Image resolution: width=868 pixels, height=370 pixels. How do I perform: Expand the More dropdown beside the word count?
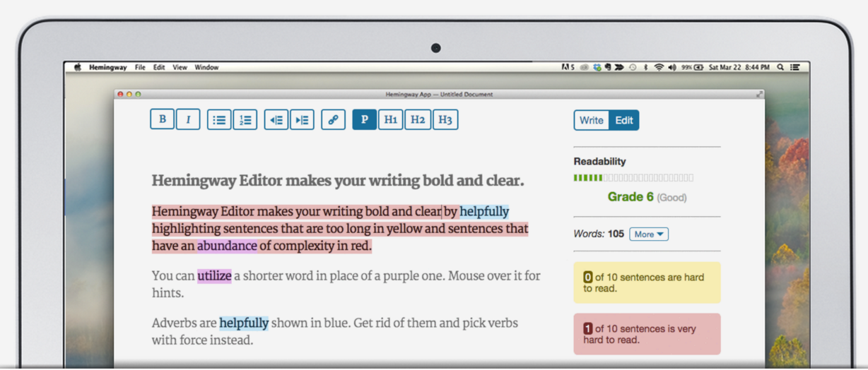[649, 234]
